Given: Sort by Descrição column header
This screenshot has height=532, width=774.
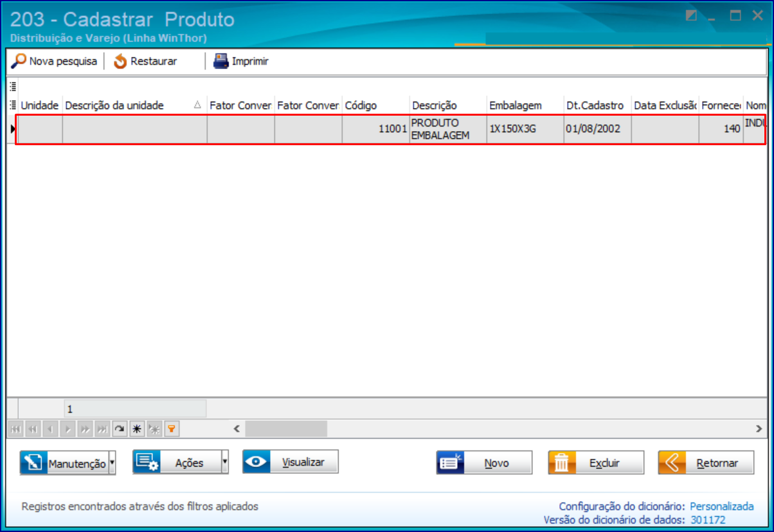Looking at the screenshot, I should 448,105.
